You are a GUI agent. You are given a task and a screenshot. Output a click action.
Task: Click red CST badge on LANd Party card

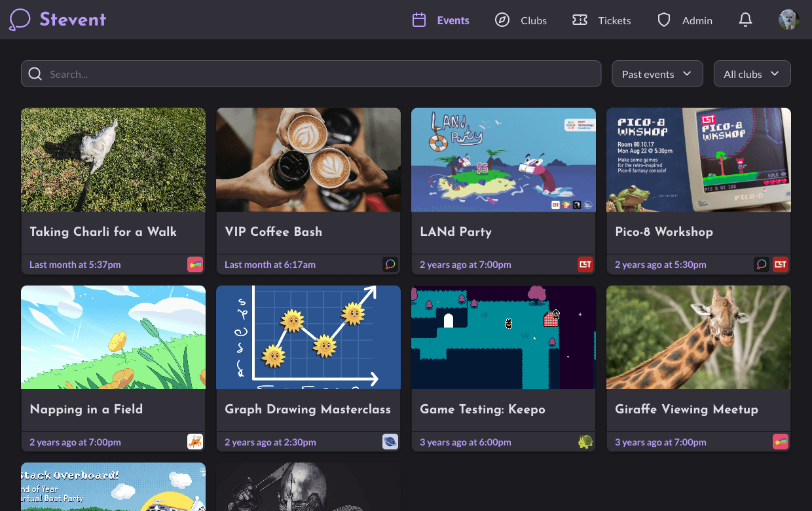tap(585, 265)
